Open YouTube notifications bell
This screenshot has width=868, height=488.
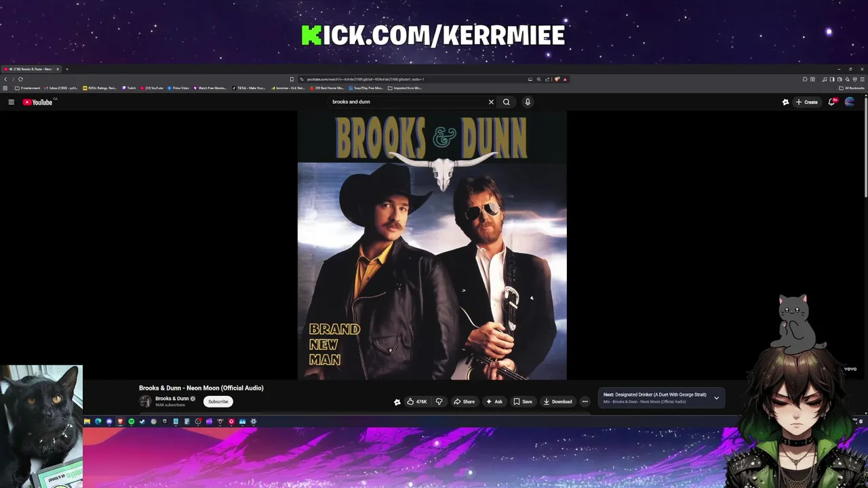tap(832, 102)
